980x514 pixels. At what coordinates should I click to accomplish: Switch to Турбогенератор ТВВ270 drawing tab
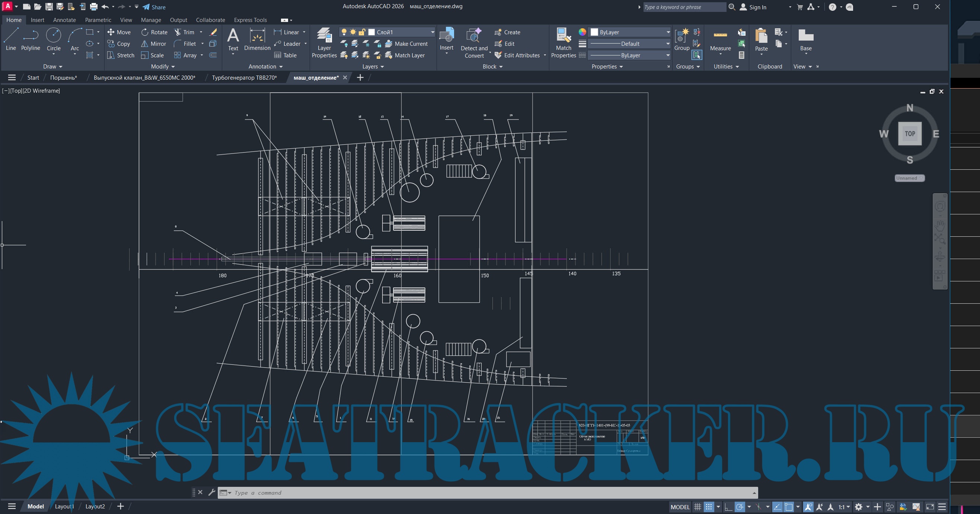[x=244, y=78]
